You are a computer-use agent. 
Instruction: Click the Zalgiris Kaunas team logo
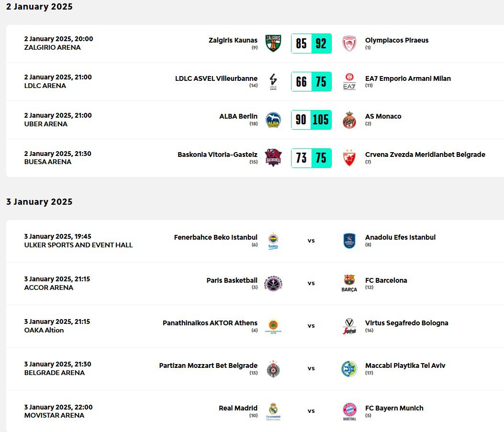[x=273, y=43]
